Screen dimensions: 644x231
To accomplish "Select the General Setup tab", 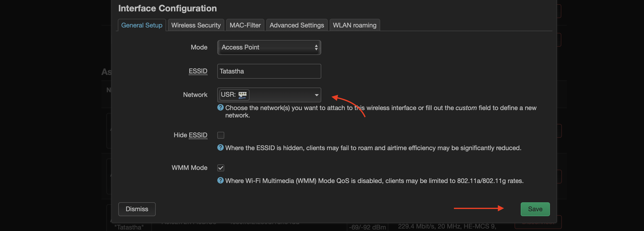I will coord(142,25).
